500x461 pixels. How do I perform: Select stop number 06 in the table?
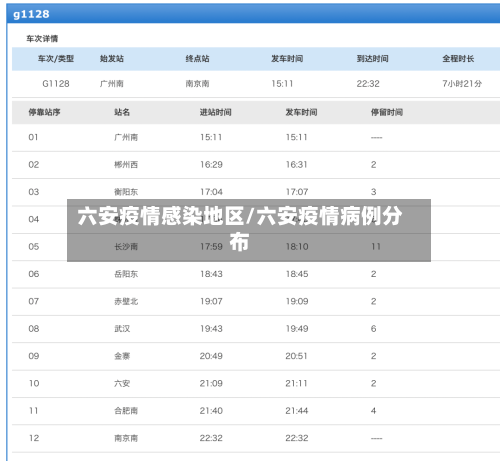(34, 274)
